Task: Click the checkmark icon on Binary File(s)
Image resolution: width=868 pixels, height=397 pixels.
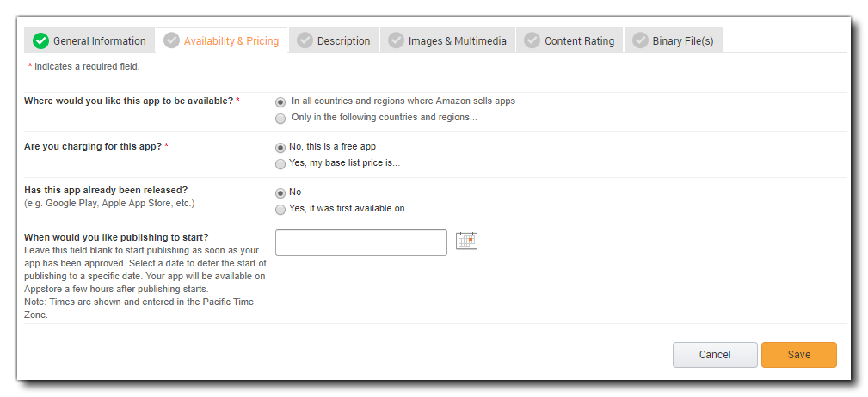Action: 640,40
